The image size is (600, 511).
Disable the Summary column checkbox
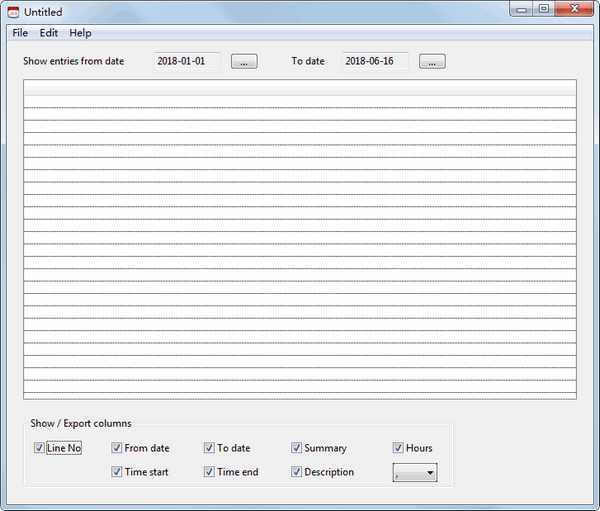(x=296, y=447)
